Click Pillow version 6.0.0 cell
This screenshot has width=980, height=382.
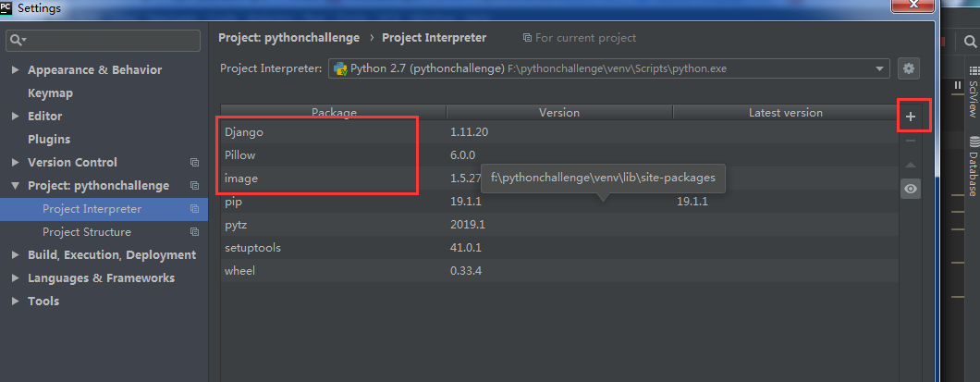pyautogui.click(x=462, y=155)
